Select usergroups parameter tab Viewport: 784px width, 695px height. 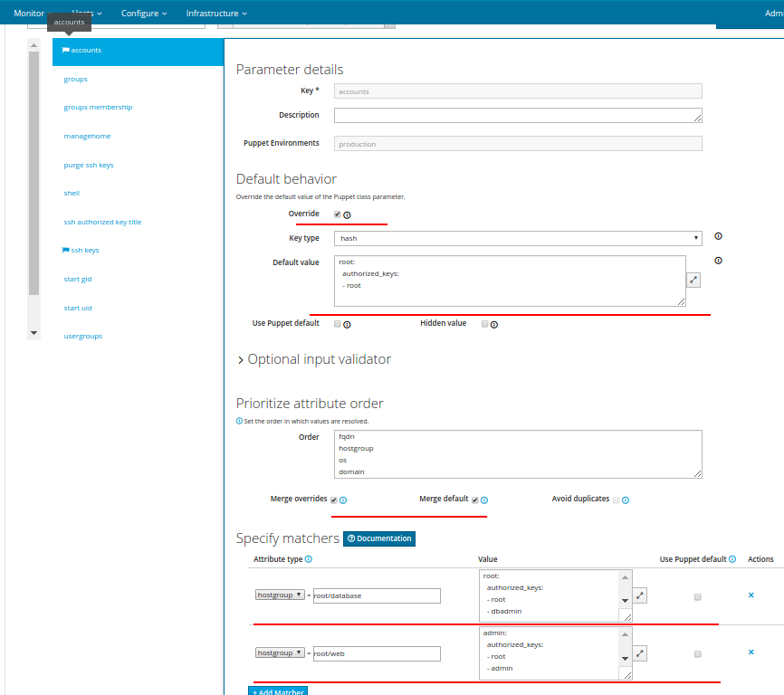click(x=83, y=336)
